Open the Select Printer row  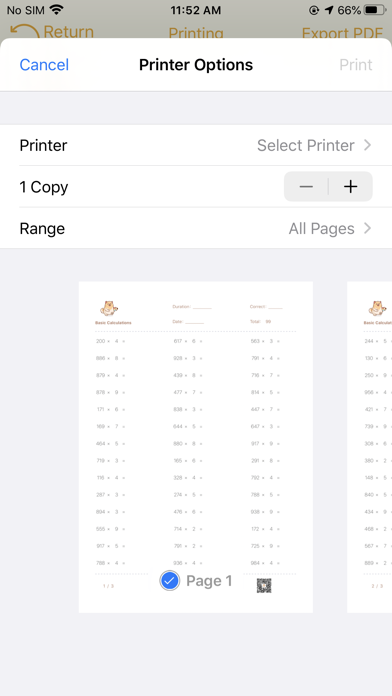click(x=196, y=145)
